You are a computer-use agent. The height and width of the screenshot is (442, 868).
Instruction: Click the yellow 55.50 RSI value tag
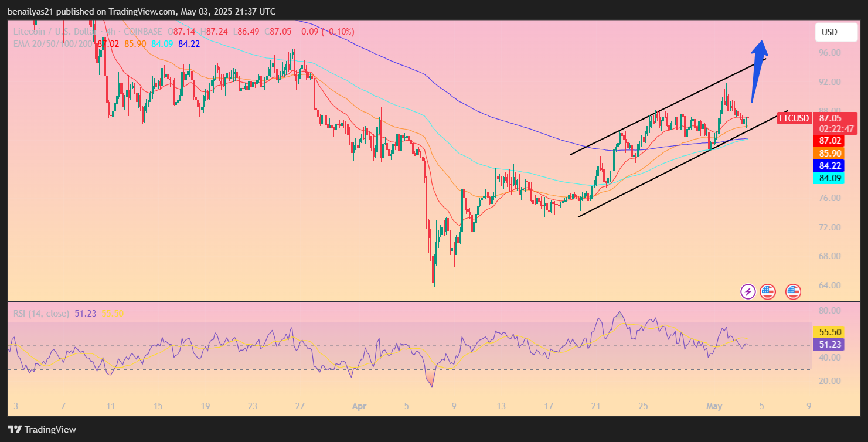tap(828, 332)
